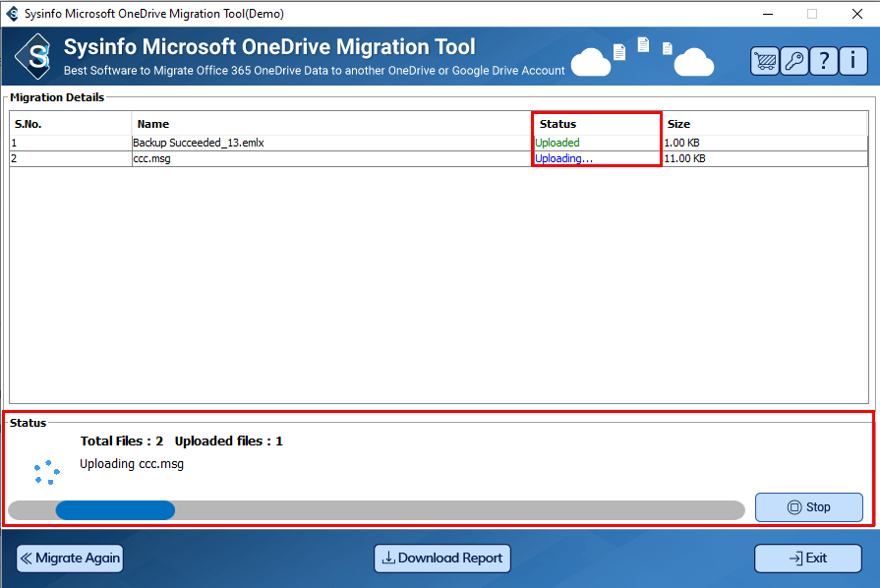Click the Uploaded files : 1 text
Image resolution: width=880 pixels, height=588 pixels.
click(x=228, y=441)
